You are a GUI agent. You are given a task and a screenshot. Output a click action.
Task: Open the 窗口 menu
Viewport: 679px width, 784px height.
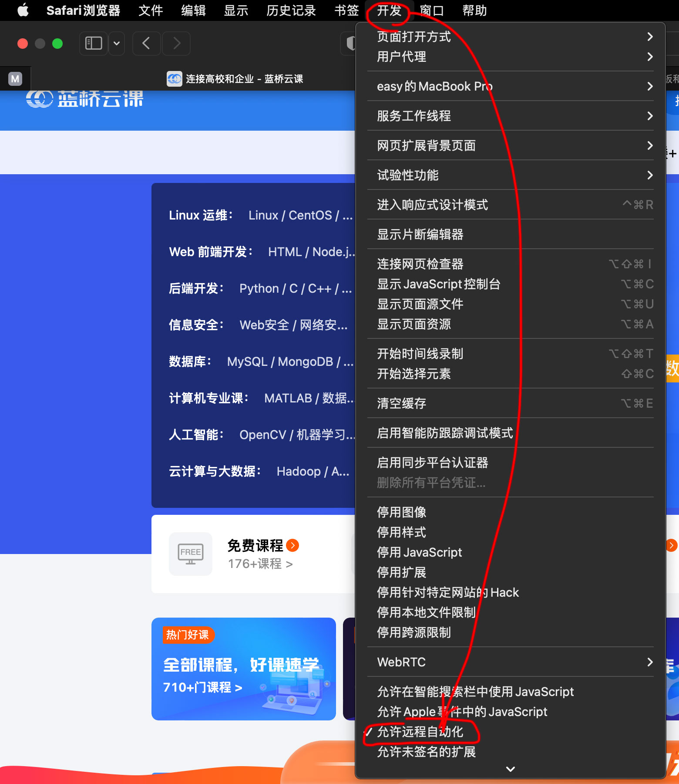(x=432, y=10)
